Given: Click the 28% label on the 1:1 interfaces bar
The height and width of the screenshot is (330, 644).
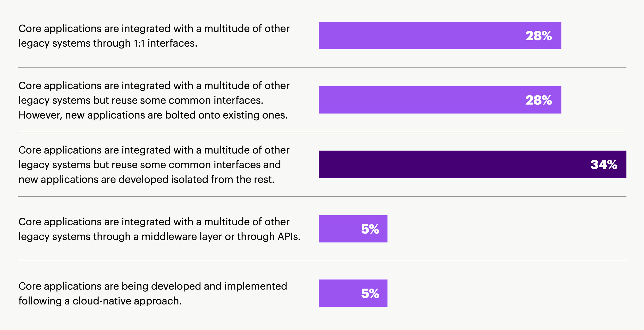Looking at the screenshot, I should (x=539, y=36).
